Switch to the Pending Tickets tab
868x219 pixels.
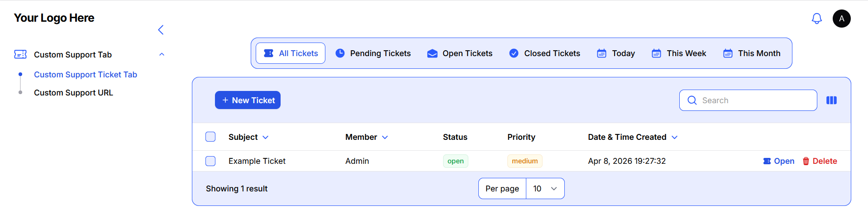coord(373,53)
